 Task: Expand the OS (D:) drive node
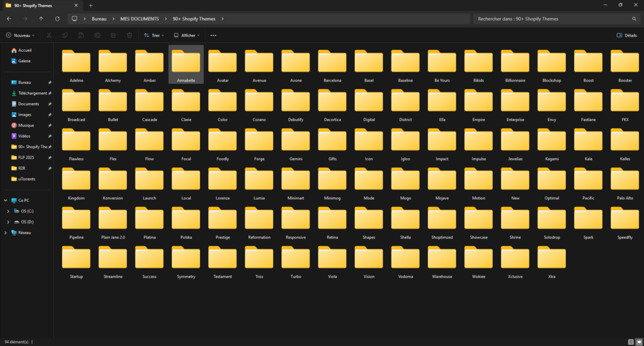(8, 222)
